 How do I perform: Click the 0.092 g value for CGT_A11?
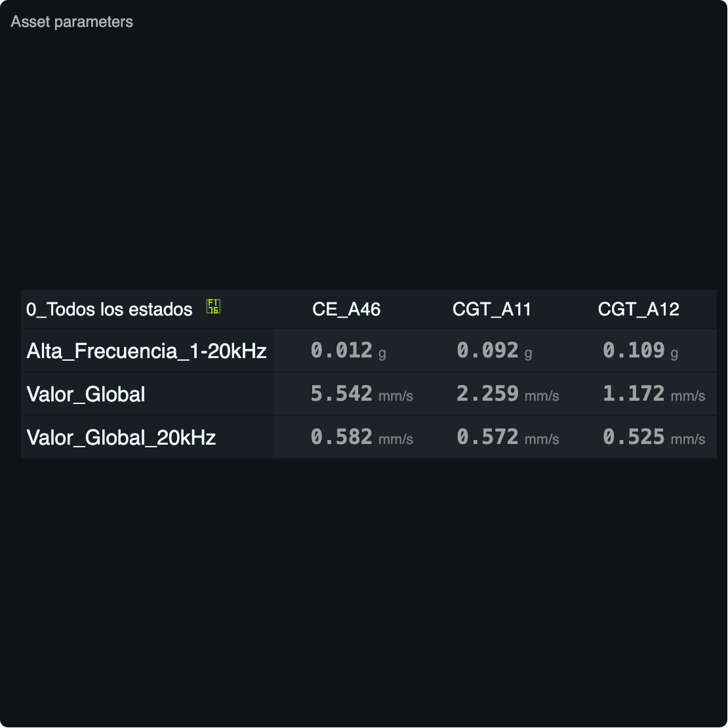[x=495, y=350]
